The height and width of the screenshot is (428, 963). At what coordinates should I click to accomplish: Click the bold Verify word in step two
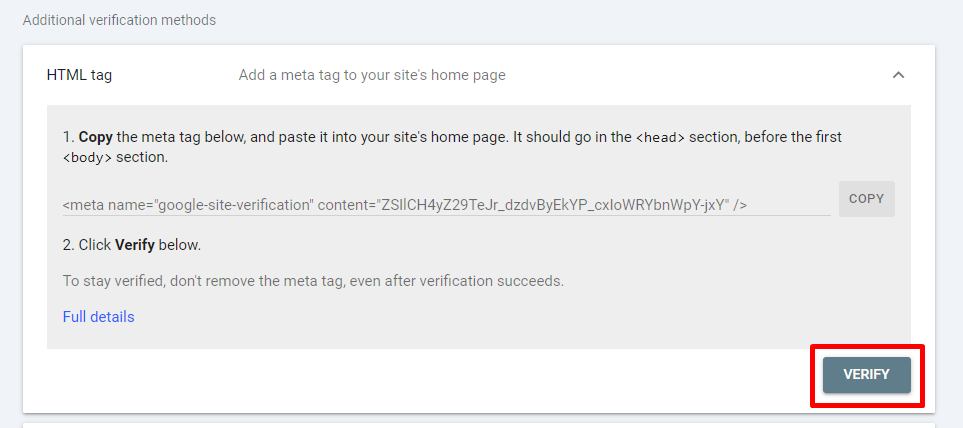pos(135,245)
